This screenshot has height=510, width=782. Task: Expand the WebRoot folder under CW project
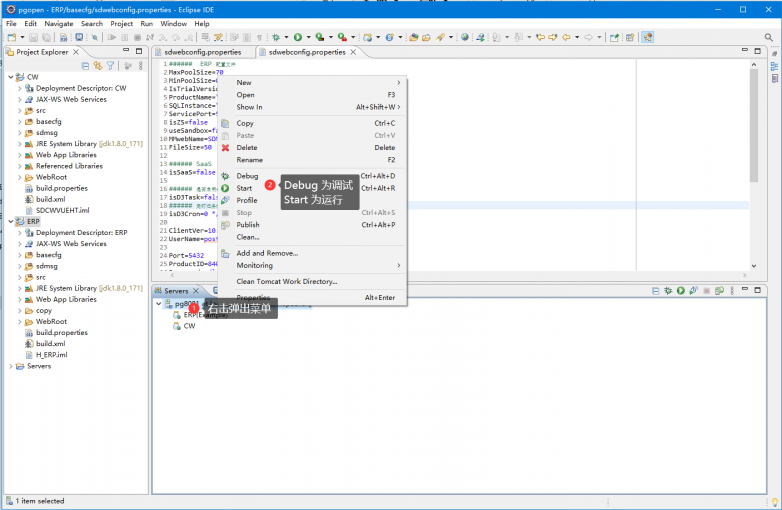(19, 177)
